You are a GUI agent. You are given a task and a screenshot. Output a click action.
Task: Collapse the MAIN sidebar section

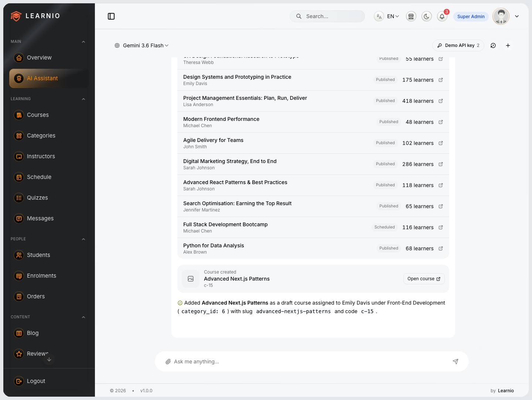click(x=83, y=42)
